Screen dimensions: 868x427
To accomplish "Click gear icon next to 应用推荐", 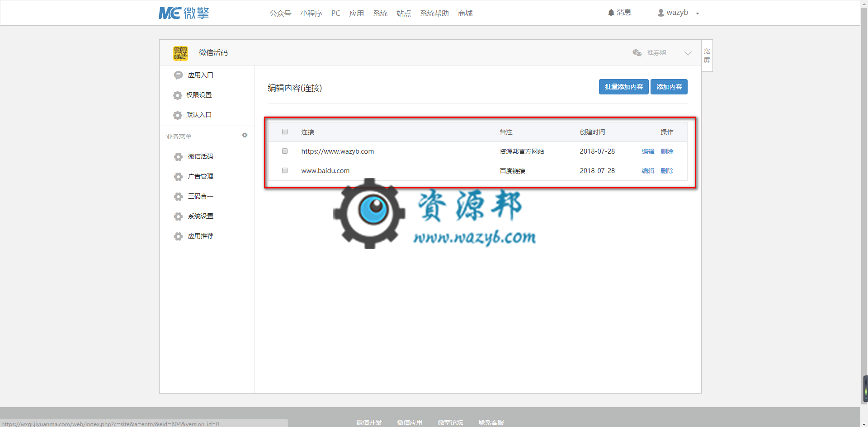I will click(178, 236).
